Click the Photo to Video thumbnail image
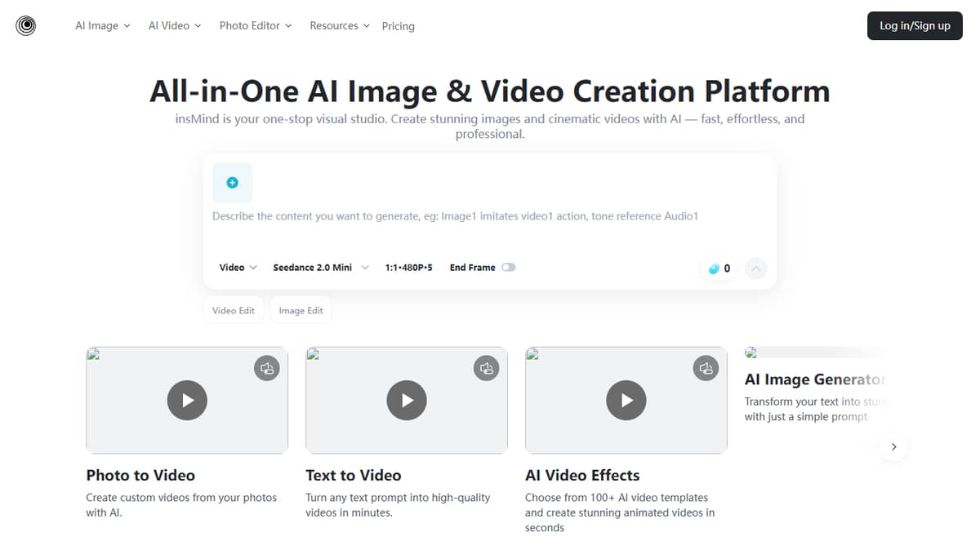980x550 pixels. [187, 401]
